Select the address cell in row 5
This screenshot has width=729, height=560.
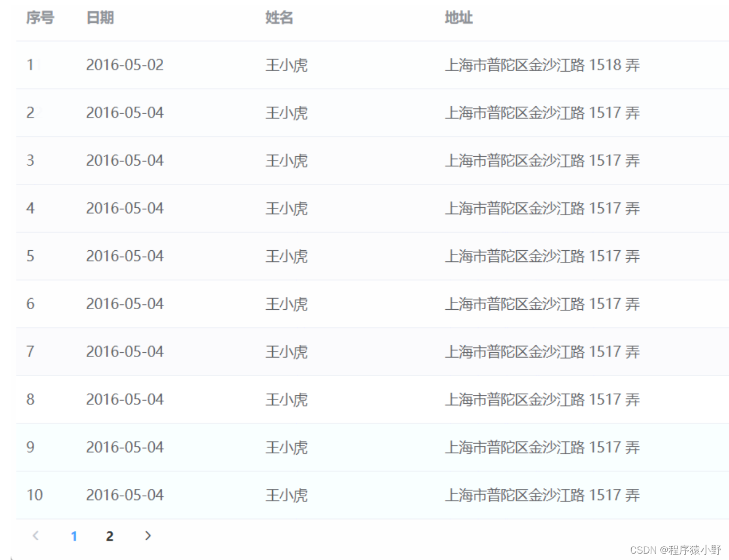tap(542, 256)
